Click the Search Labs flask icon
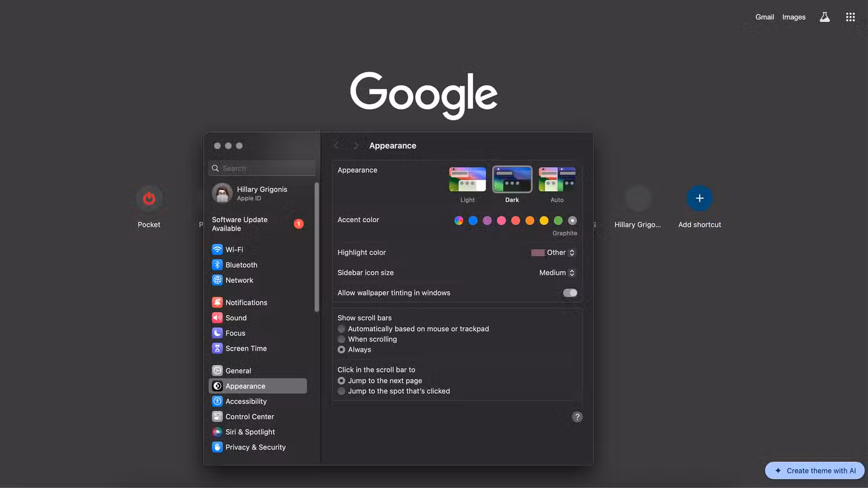868x488 pixels. (x=825, y=17)
